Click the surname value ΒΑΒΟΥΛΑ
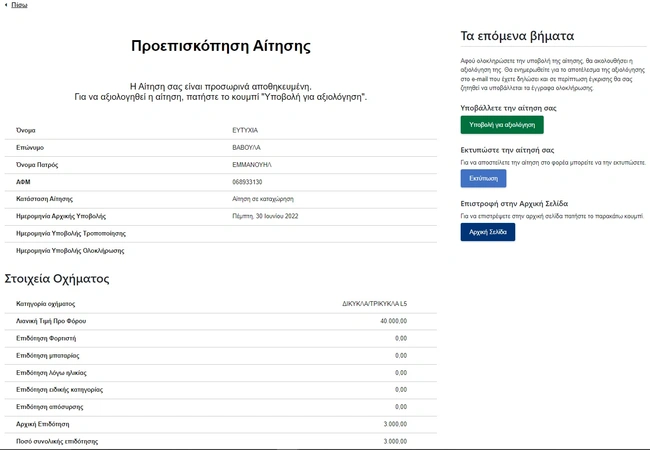This screenshot has height=450, width=650. click(246, 147)
